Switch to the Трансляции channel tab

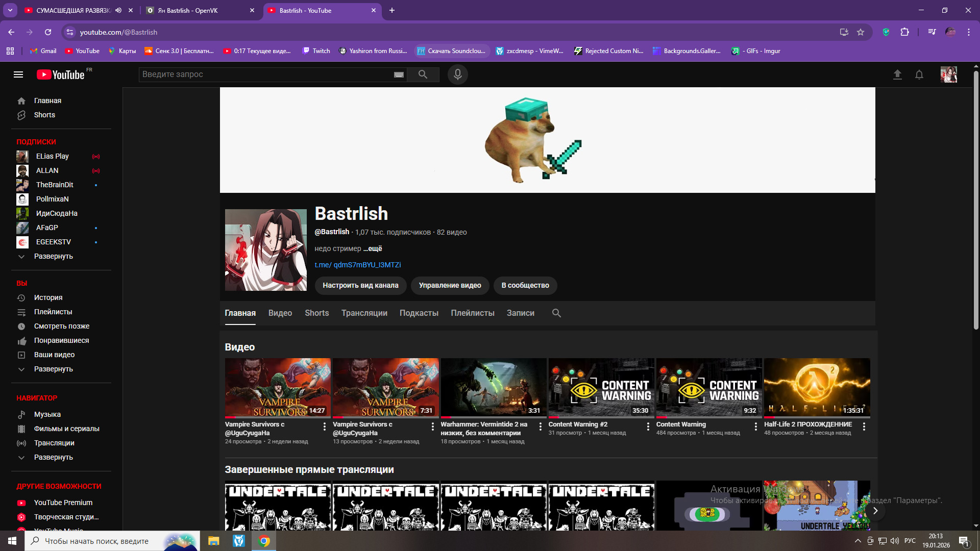pyautogui.click(x=364, y=313)
